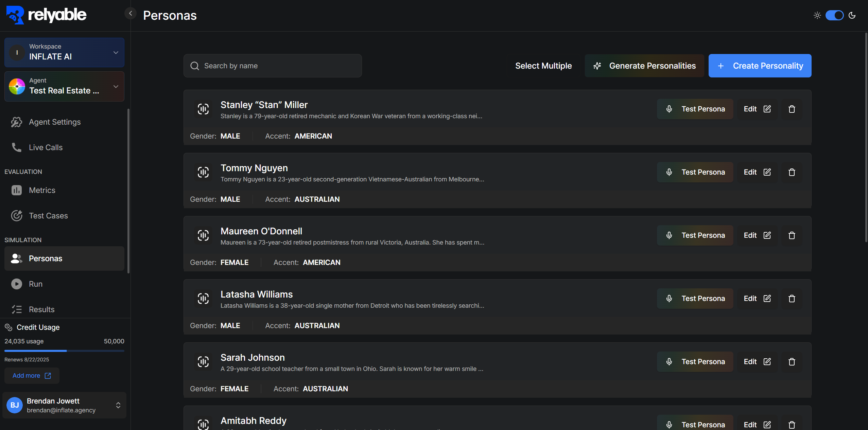Screen dimensions: 868x430
Task: Open Test Cases in the sidebar
Action: pos(64,216)
